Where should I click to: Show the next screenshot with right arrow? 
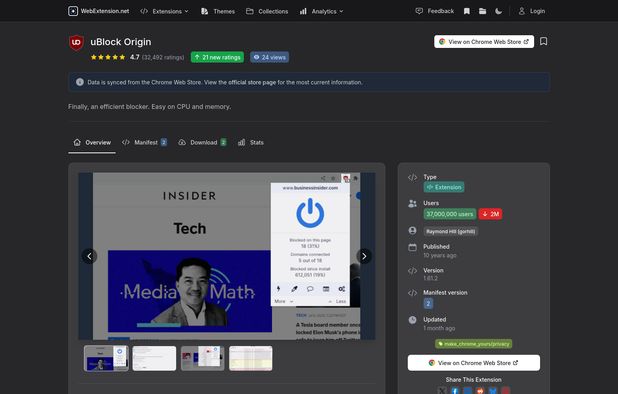pyautogui.click(x=364, y=256)
